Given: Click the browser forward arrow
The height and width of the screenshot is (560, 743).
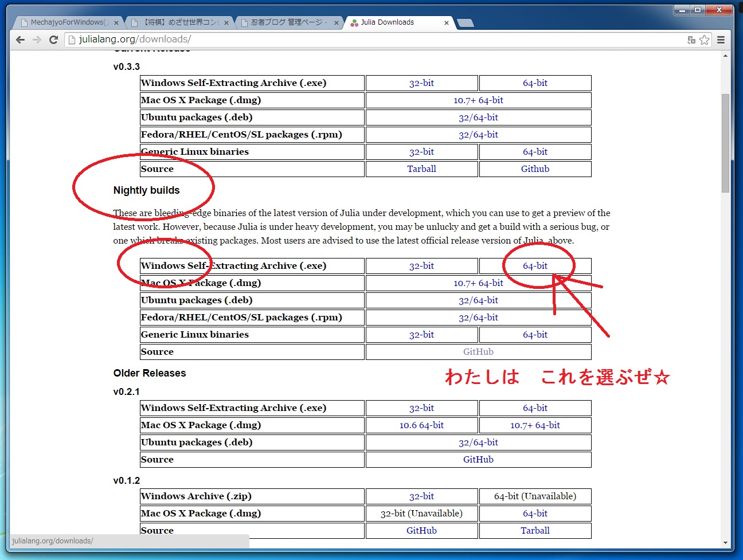Looking at the screenshot, I should [37, 40].
